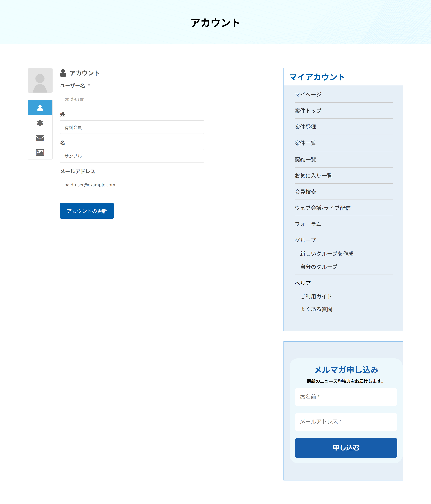Image resolution: width=431 pixels, height=504 pixels.
Task: Open the account tab person icon
Action: (x=40, y=108)
